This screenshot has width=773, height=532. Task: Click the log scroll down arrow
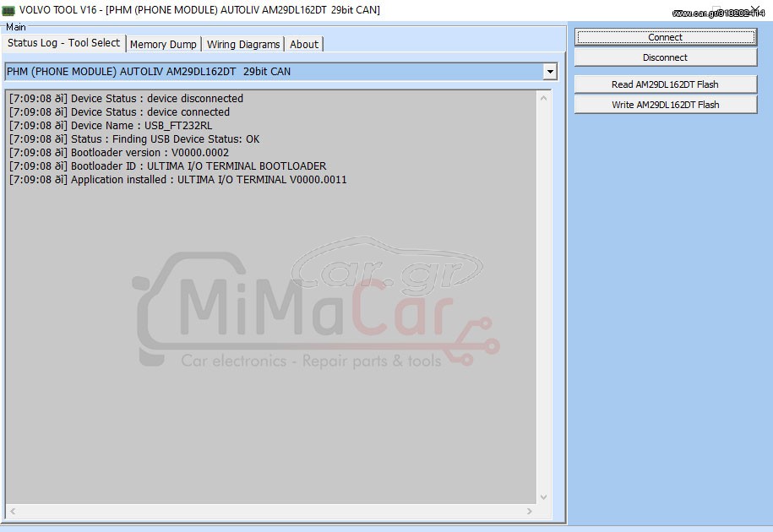pyautogui.click(x=543, y=497)
